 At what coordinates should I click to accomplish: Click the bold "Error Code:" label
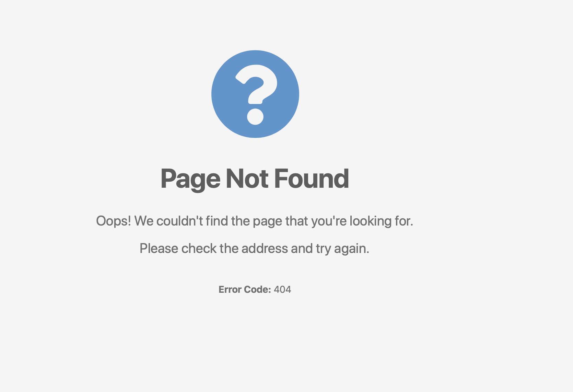[x=245, y=290]
